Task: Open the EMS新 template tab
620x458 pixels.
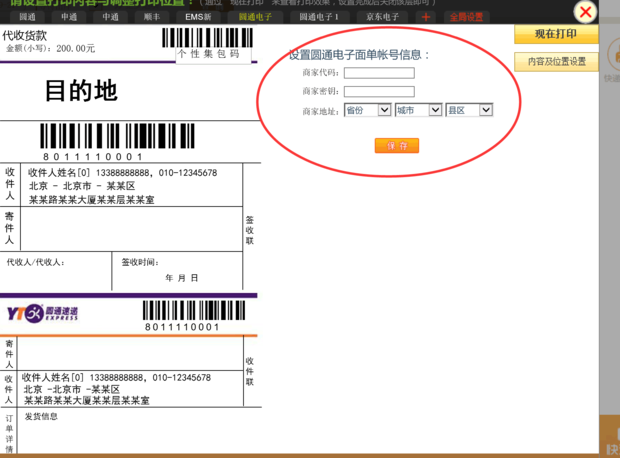Action: (198, 17)
